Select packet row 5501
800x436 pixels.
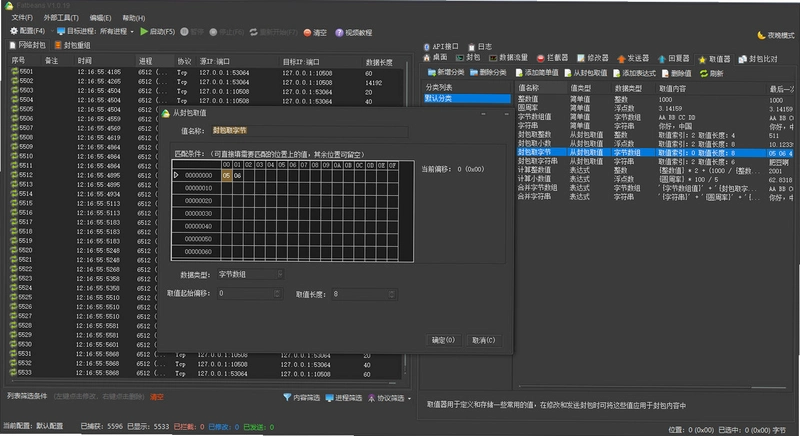[x=206, y=72]
